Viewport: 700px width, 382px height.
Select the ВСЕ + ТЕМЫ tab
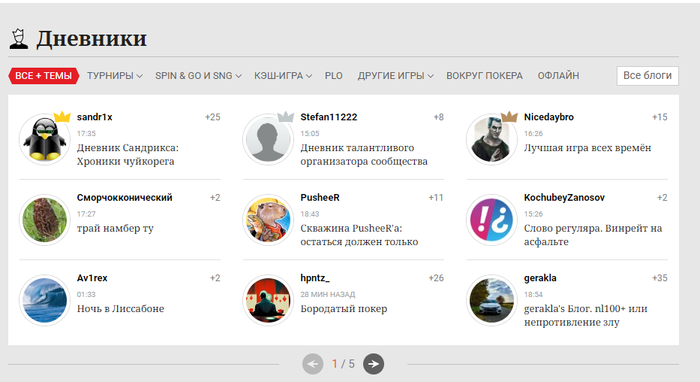click(43, 76)
